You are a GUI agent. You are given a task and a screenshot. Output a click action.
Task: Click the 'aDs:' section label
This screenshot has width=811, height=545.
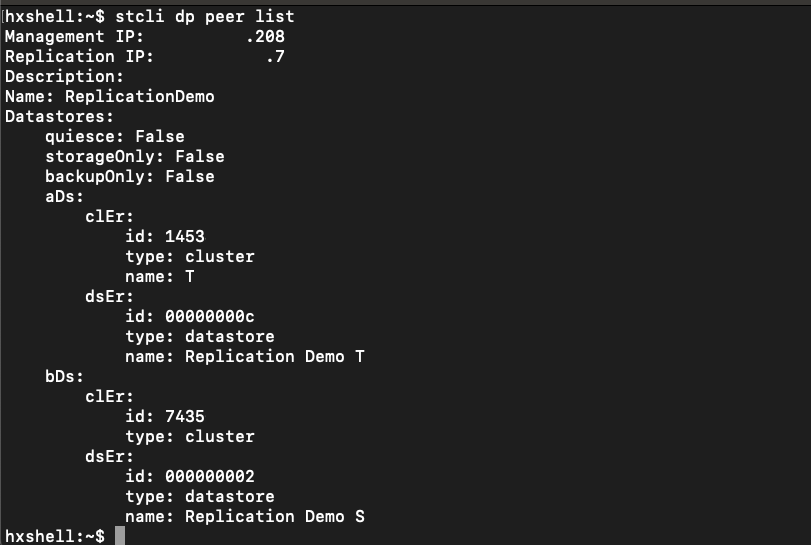tap(64, 196)
